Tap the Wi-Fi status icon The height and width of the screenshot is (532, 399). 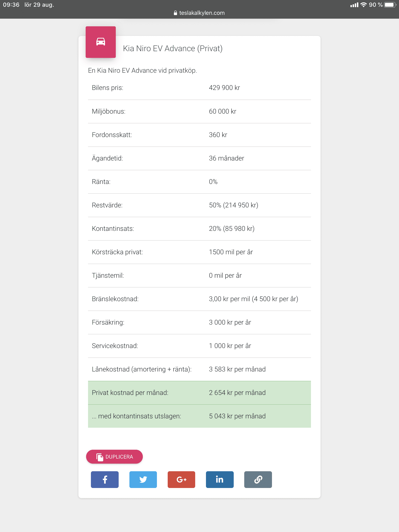point(364,5)
